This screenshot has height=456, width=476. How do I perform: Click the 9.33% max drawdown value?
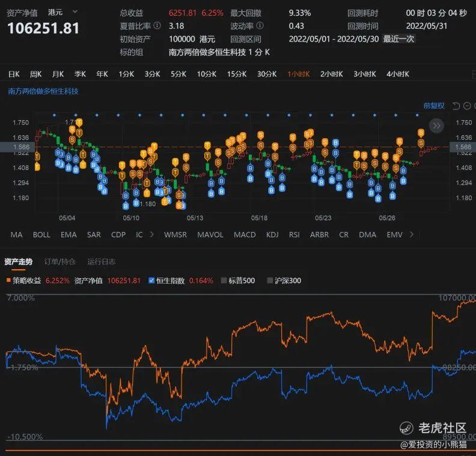(x=300, y=13)
